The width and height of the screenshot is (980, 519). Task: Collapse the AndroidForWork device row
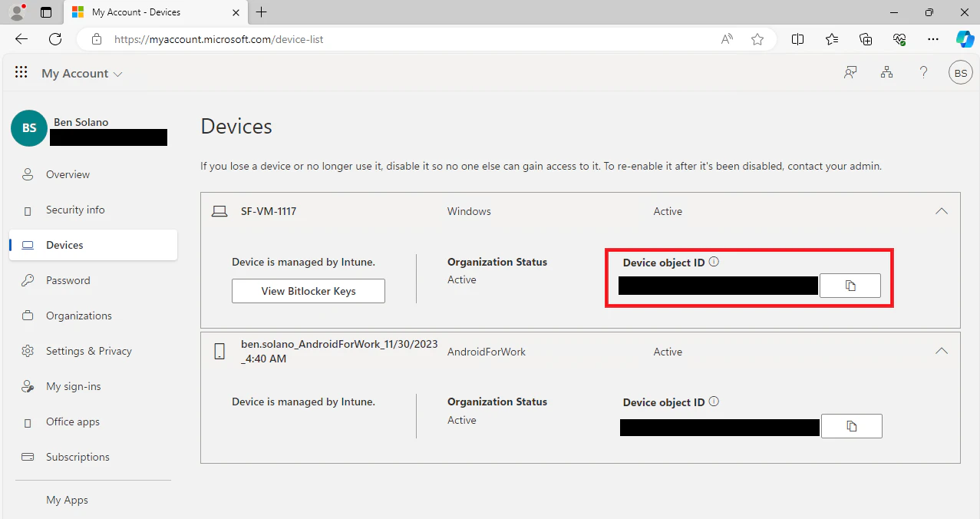pos(941,352)
